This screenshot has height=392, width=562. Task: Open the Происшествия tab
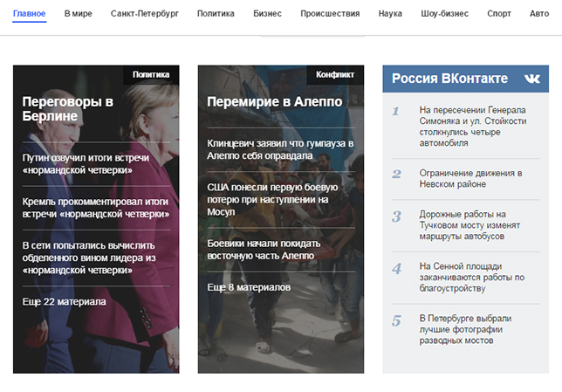[330, 14]
